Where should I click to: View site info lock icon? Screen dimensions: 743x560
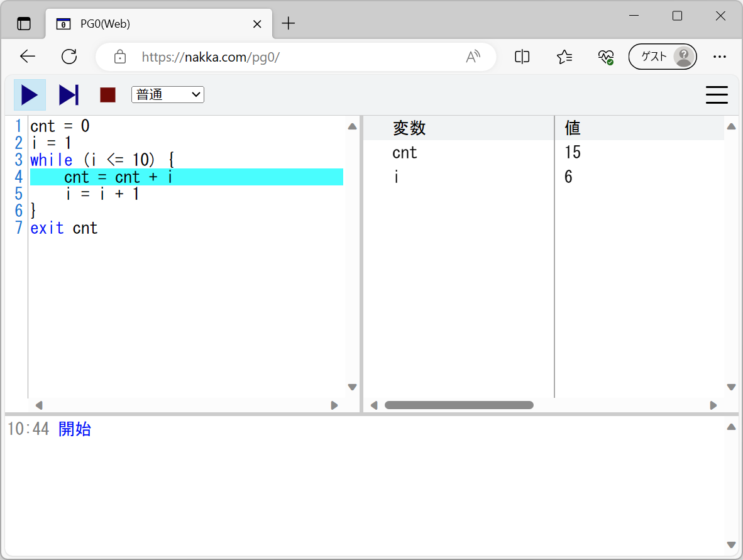pos(120,57)
